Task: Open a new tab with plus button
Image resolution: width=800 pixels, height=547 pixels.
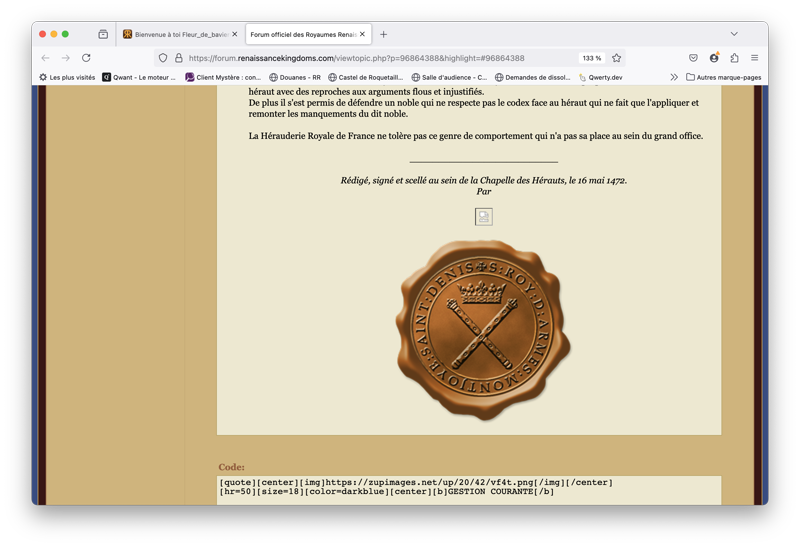Action: click(383, 34)
